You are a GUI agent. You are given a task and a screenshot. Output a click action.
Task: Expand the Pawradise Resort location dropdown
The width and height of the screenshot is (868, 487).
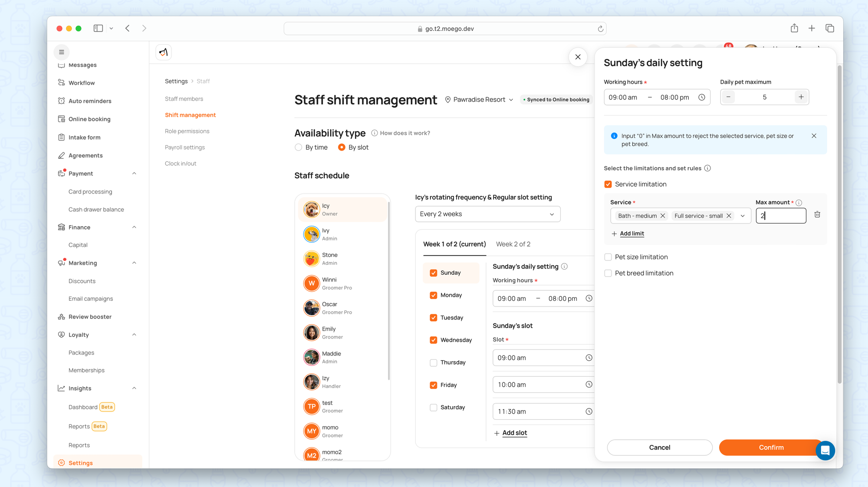click(x=479, y=100)
